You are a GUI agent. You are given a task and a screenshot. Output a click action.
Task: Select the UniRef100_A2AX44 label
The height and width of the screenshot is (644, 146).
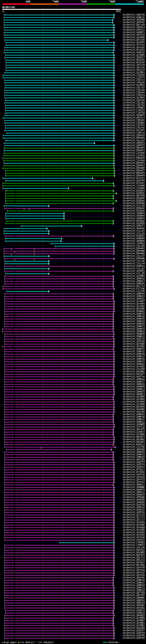click(134, 100)
